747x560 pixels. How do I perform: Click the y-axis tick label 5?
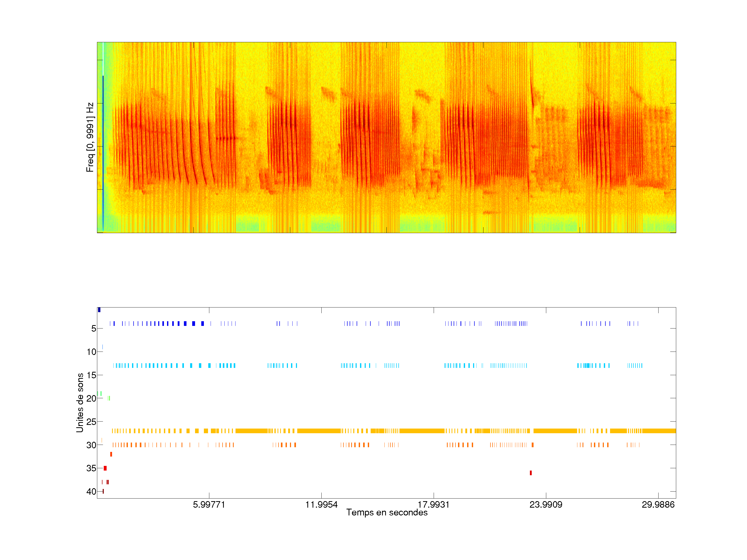94,328
